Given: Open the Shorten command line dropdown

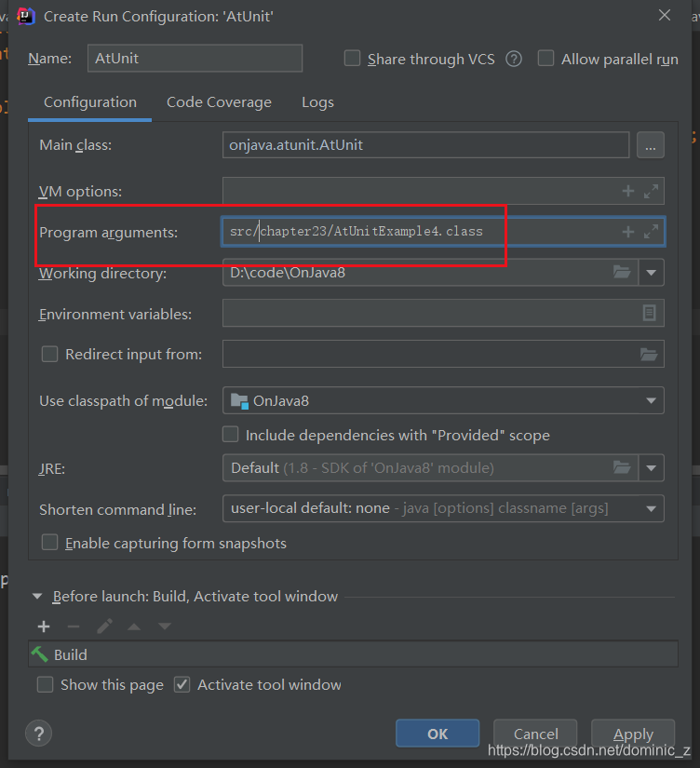Looking at the screenshot, I should pos(651,509).
